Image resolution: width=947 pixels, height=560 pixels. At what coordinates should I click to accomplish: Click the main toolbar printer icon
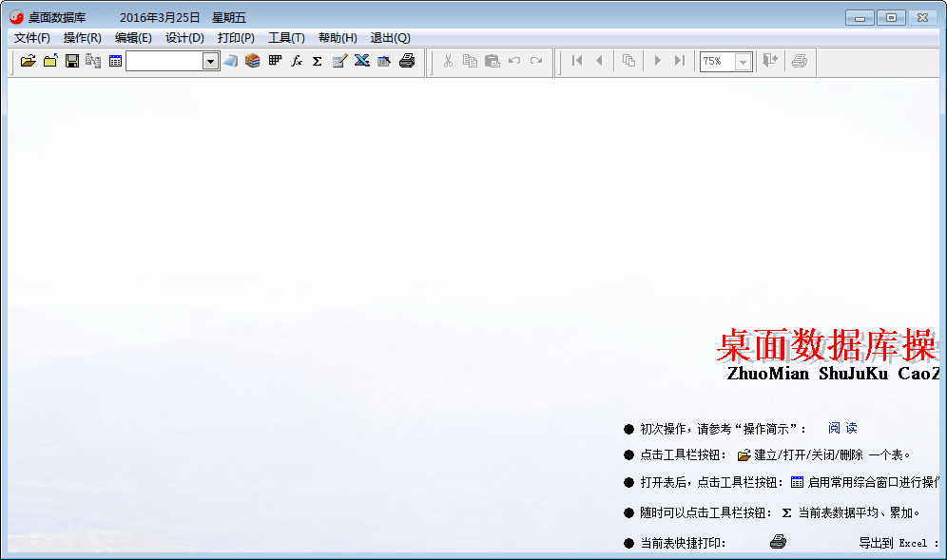coord(407,61)
